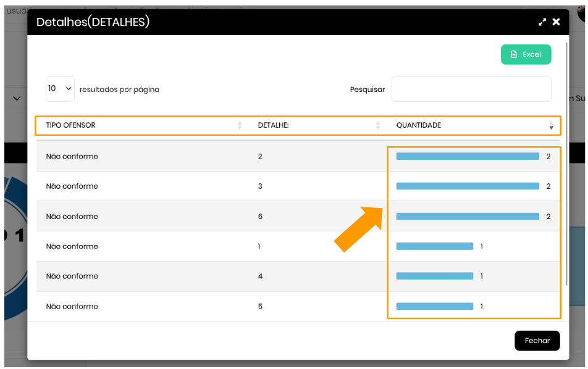Viewport: 588px width, 369px height.
Task: Click the sort arrow icon beside QUANTIDADE
Action: [x=551, y=126]
